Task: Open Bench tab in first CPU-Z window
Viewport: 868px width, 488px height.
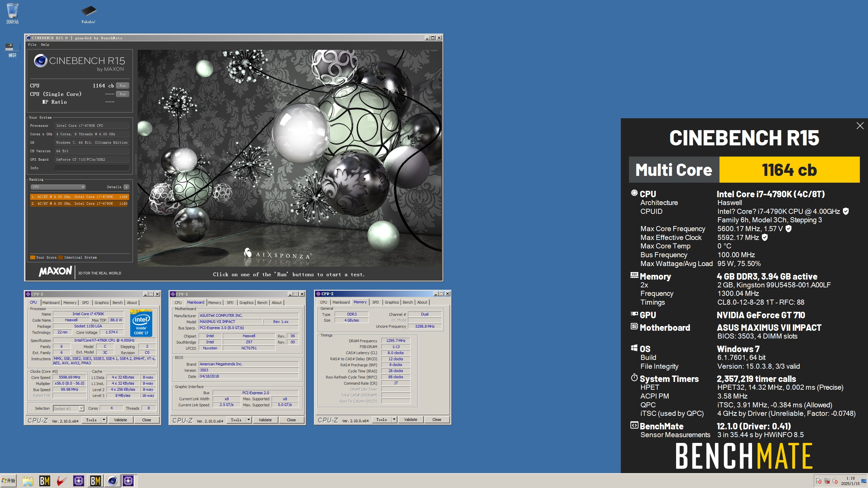Action: coord(118,303)
